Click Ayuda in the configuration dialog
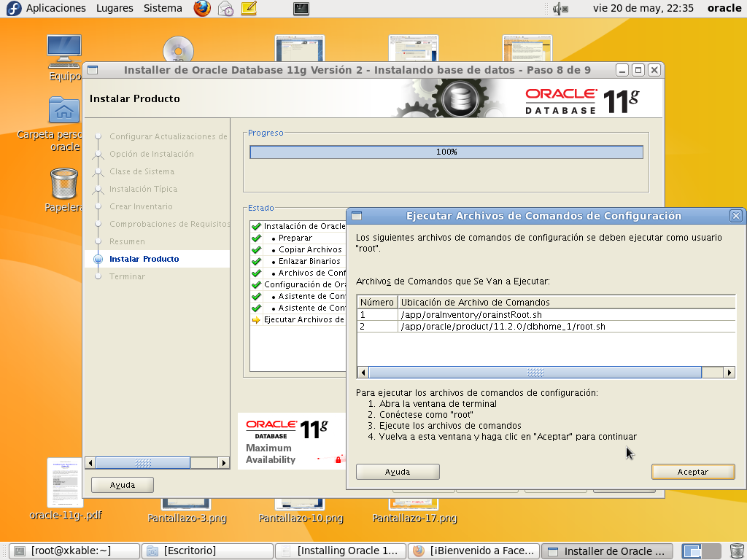Image resolution: width=747 pixels, height=560 pixels. (398, 472)
